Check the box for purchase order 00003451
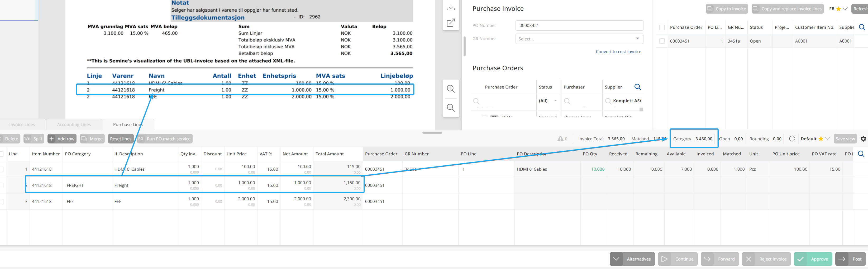Screen dimensions: 868x269 (x=662, y=41)
